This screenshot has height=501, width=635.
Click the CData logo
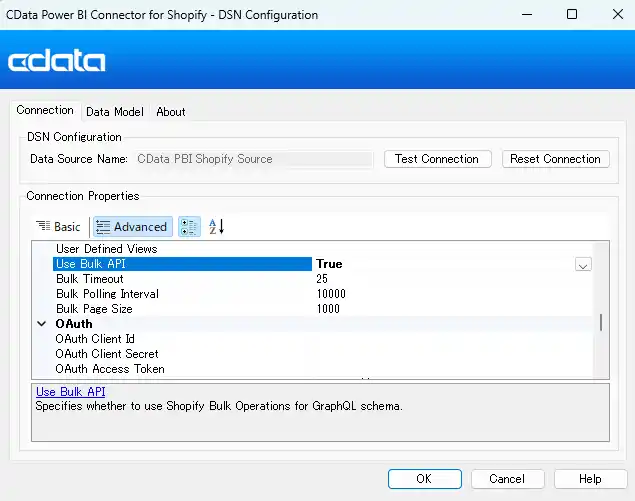[57, 61]
